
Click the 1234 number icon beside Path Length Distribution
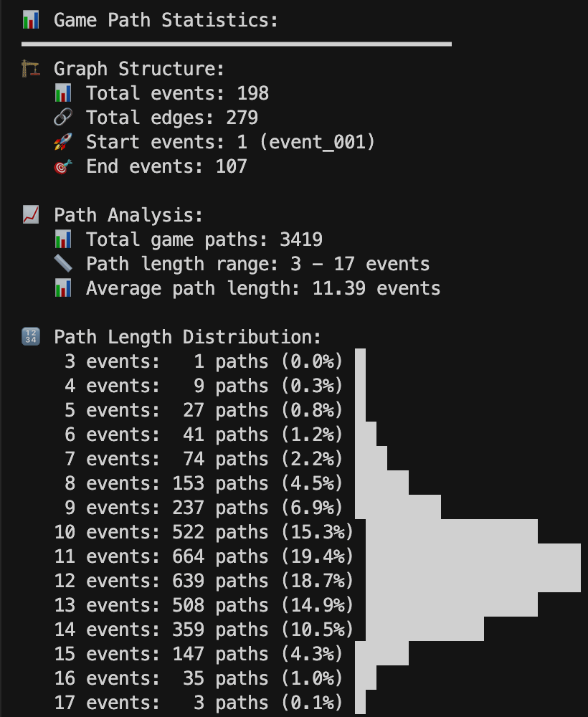click(30, 337)
